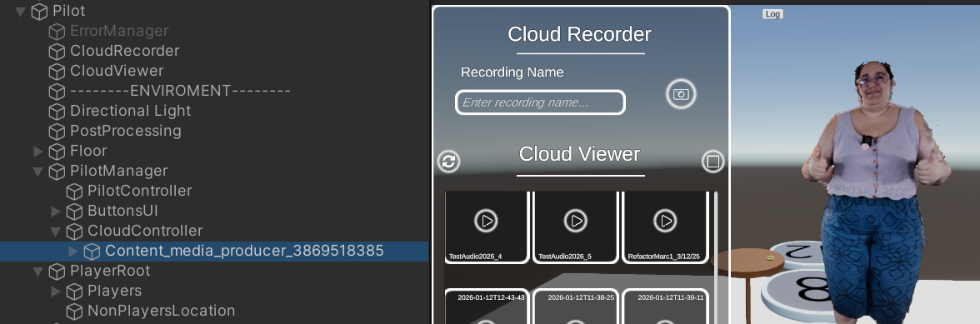Click the cube icon of CloudViewer
Image resolution: width=980 pixels, height=324 pixels.
(57, 71)
